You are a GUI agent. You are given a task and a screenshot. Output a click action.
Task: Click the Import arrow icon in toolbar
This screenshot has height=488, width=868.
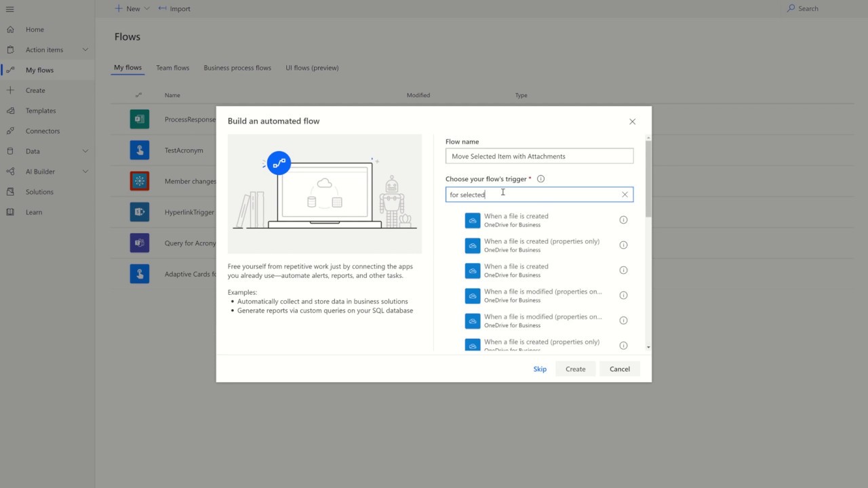162,8
